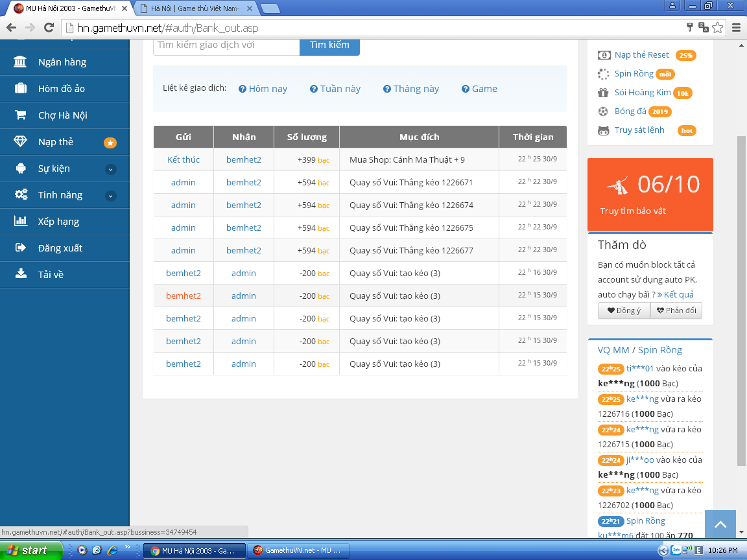The image size is (747, 560).
Task: Click the bar chart icon for Xếp hạng
Action: click(x=20, y=222)
